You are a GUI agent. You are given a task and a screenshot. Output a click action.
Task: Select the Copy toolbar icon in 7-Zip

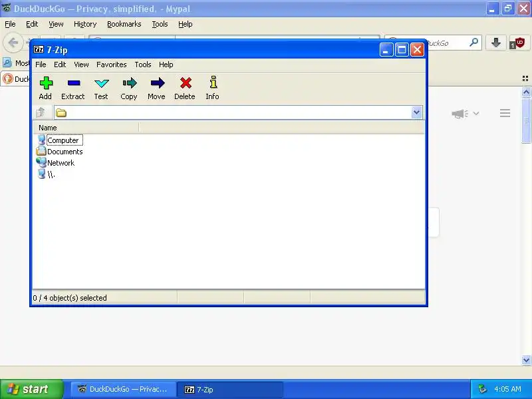click(129, 88)
